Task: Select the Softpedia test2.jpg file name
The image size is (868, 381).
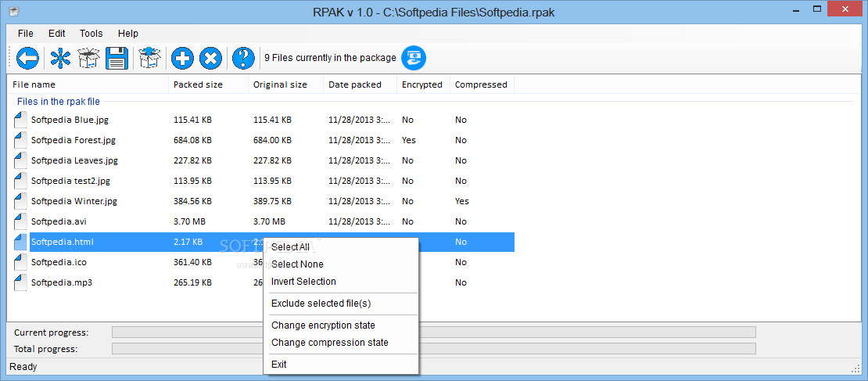Action: [70, 181]
